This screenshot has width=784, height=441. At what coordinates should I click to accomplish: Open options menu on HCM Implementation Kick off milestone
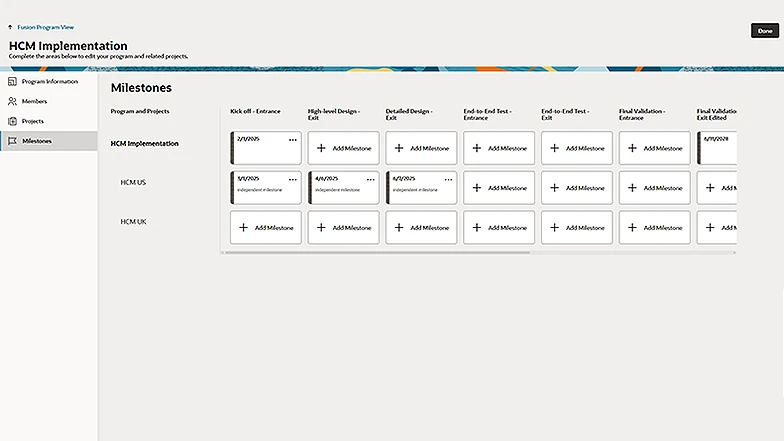(x=293, y=140)
